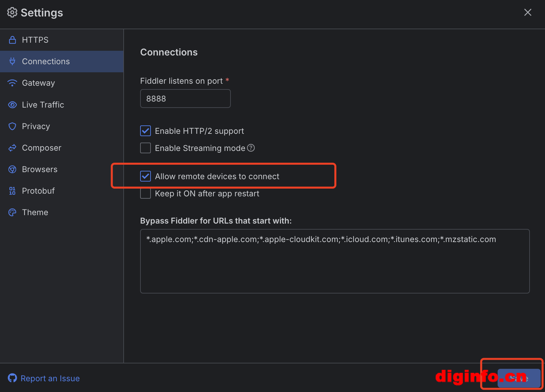Close the Settings dialog
Image resolution: width=545 pixels, height=392 pixels.
528,12
